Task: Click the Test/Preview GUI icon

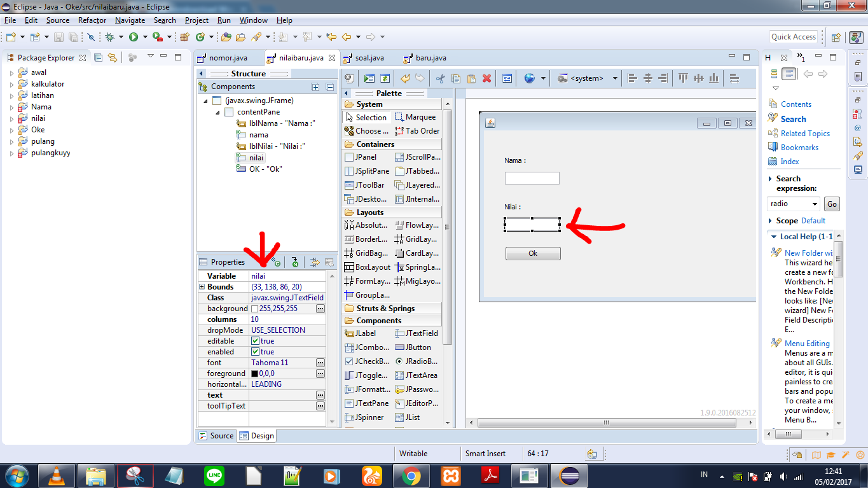Action: click(x=369, y=78)
